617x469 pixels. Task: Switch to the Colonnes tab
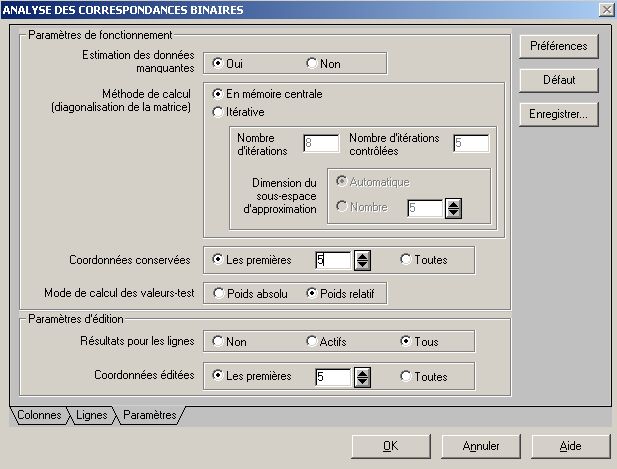[39, 415]
